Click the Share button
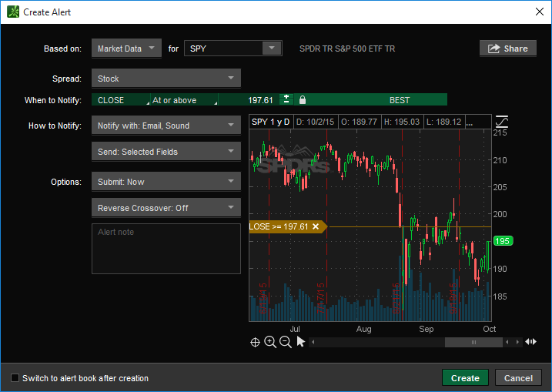Screen dimensions: 552x392 507,49
